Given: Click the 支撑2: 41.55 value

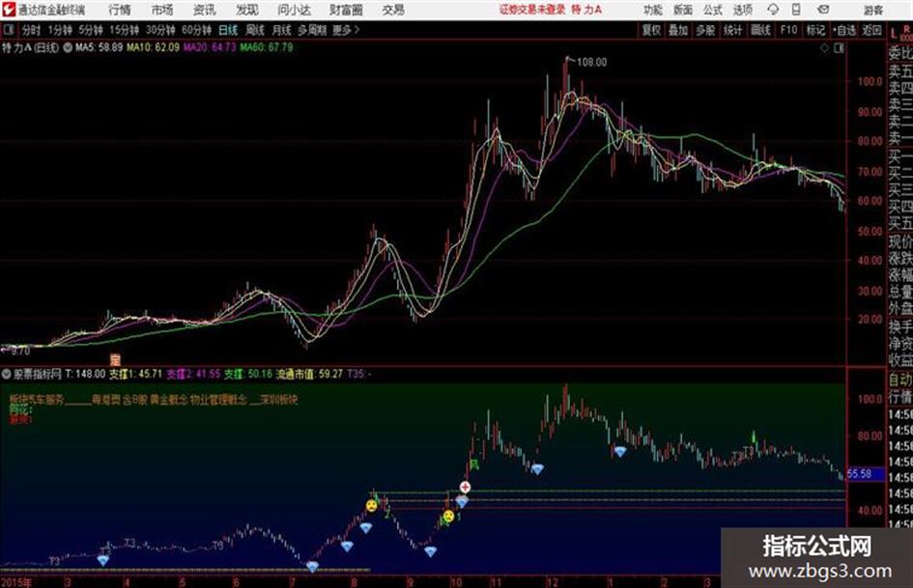Looking at the screenshot, I should tap(193, 375).
